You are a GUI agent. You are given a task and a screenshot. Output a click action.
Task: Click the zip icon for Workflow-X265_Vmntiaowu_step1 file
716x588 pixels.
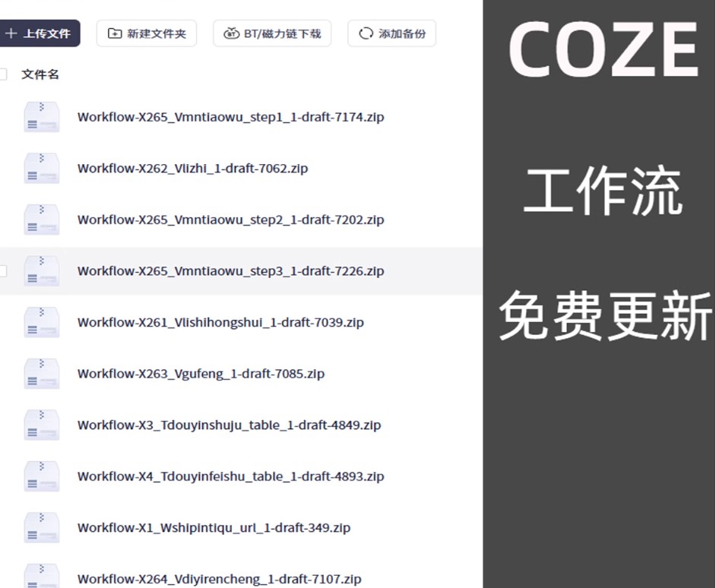[x=41, y=117]
